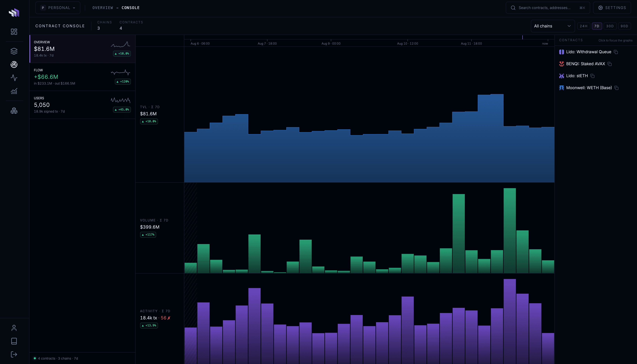
Task: Focus graphs on Moonwell: WETH (Base)
Action: pos(589,88)
